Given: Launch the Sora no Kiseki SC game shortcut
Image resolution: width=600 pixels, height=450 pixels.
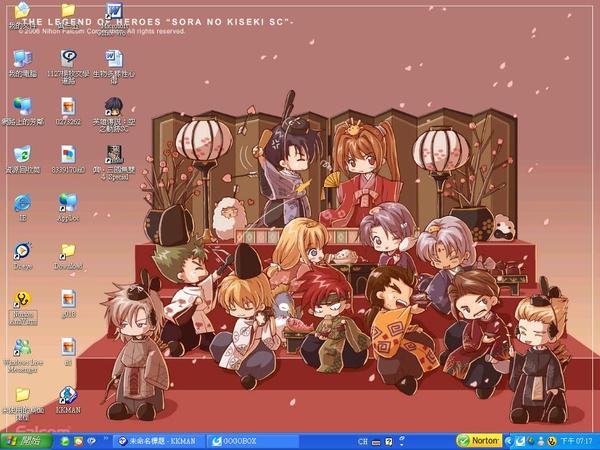Looking at the screenshot, I should coord(114,106).
